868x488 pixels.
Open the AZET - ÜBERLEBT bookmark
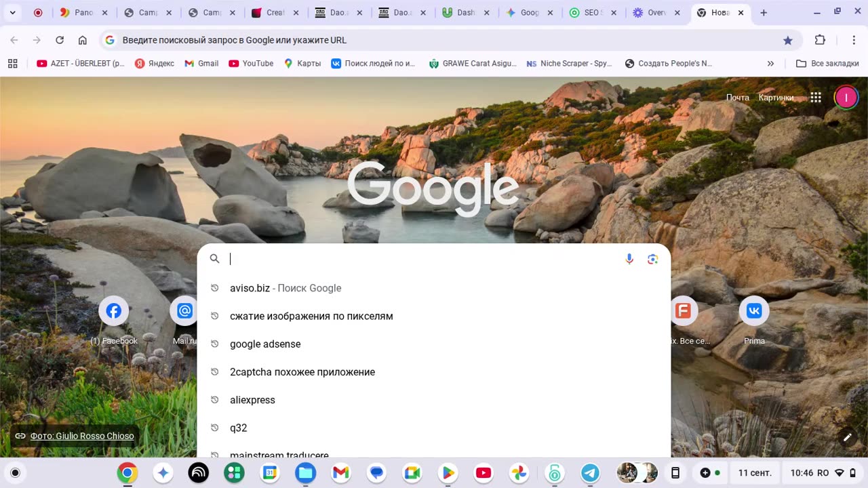(x=81, y=64)
